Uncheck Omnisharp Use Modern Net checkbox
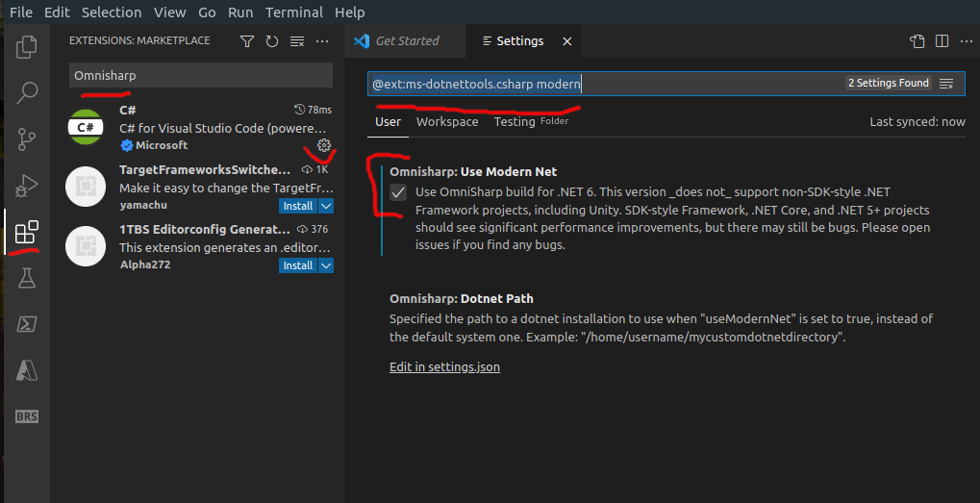Screen dimensions: 980x503 pyautogui.click(x=398, y=192)
